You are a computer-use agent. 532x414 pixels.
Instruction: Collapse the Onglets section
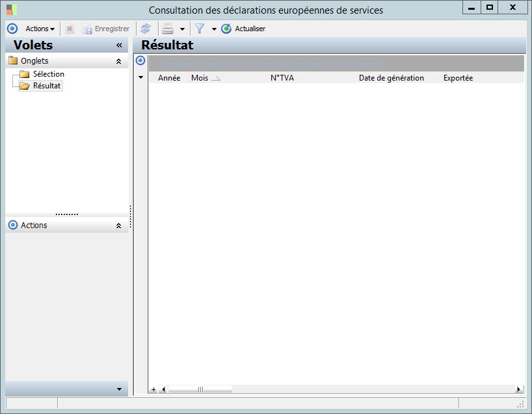[119, 61]
